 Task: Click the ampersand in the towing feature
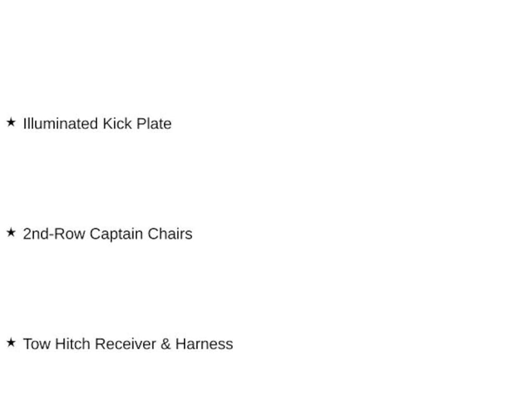[166, 344]
